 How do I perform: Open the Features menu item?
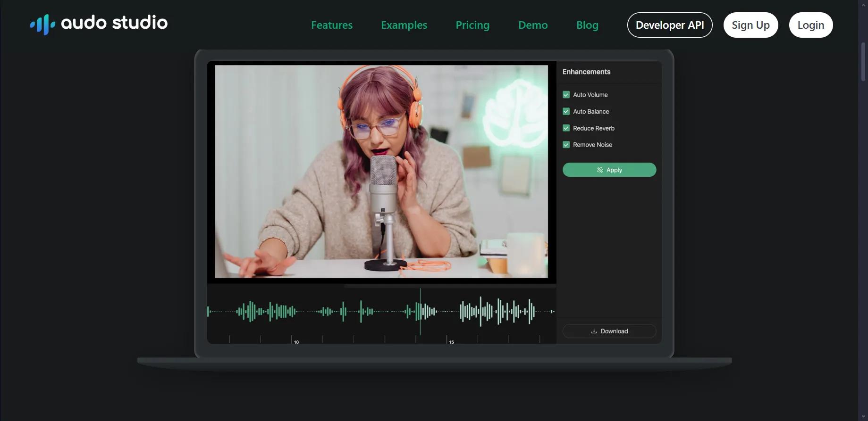tap(332, 25)
